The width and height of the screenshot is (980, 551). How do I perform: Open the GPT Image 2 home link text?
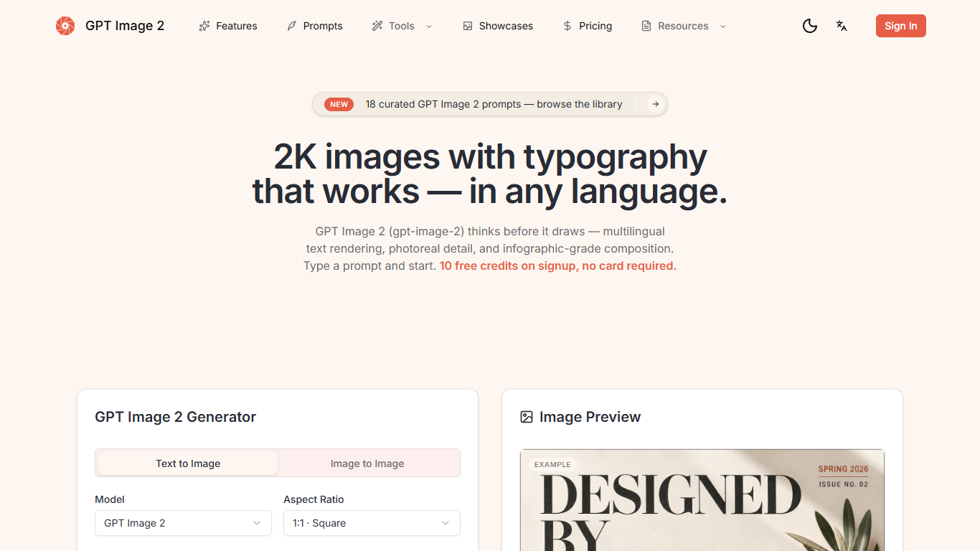tap(125, 26)
